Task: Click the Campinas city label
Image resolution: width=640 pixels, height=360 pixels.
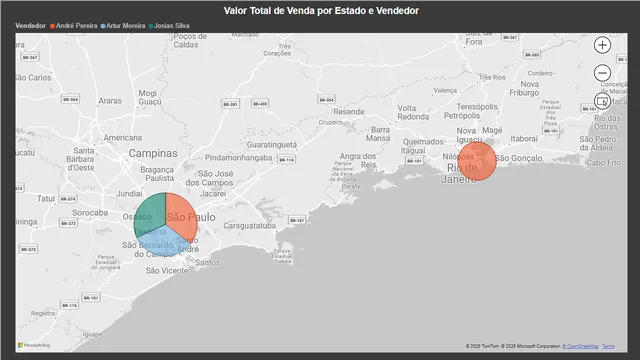Action: tap(153, 153)
